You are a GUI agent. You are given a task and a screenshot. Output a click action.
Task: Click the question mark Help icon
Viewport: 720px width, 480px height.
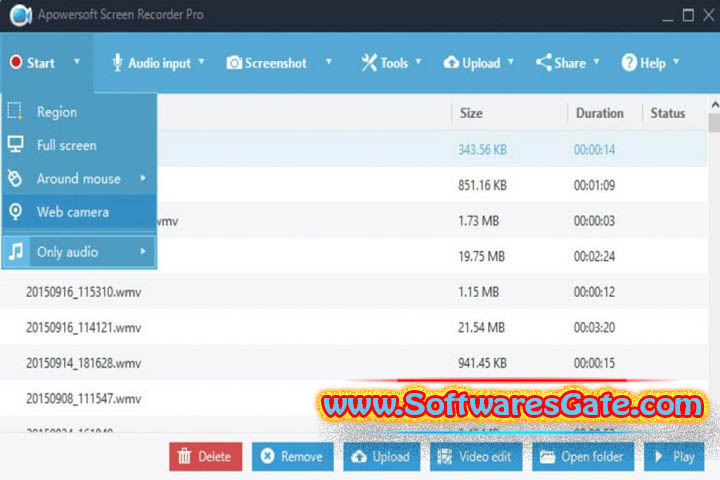[629, 62]
